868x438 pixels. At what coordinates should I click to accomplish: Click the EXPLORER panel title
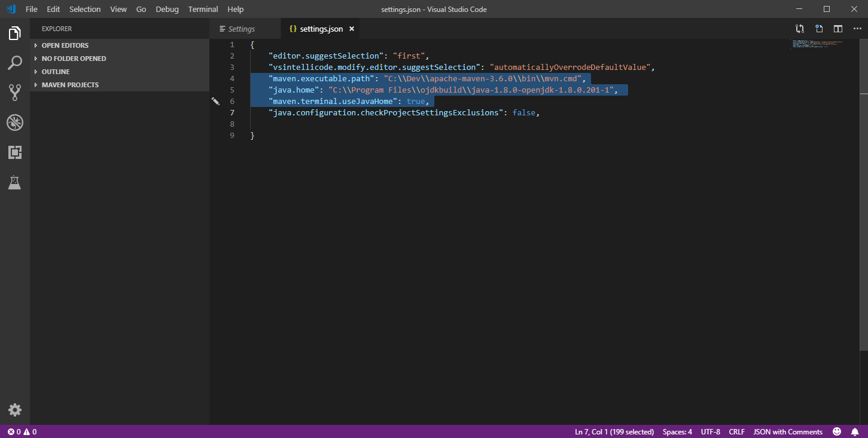pos(57,29)
